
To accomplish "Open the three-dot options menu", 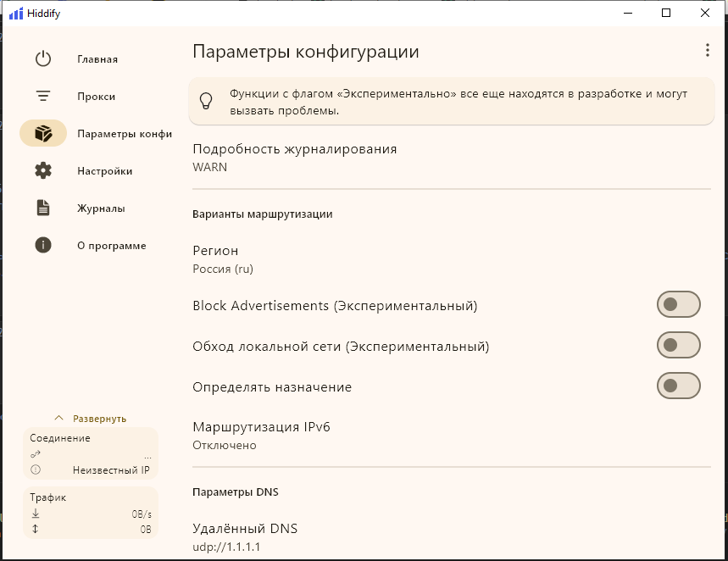I will [x=707, y=50].
